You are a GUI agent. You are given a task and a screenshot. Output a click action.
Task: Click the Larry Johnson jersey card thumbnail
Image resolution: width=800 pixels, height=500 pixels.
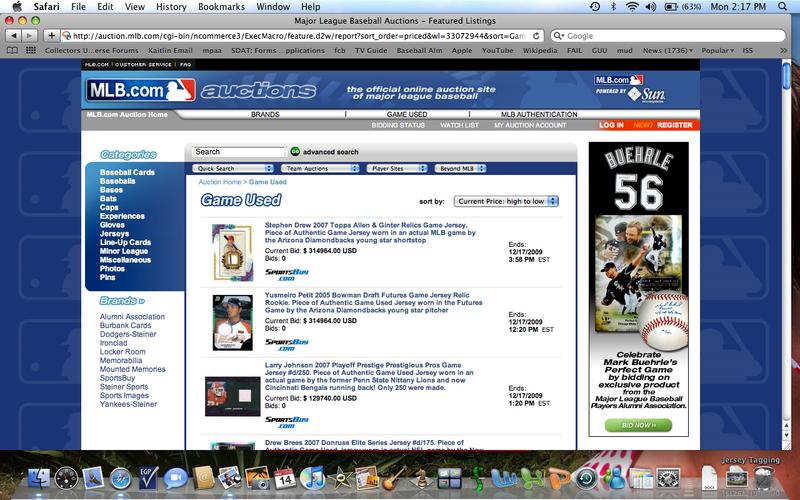[233, 396]
